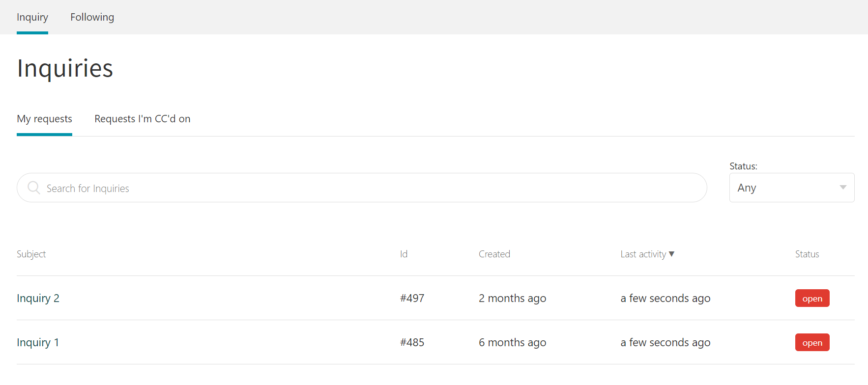Viewport: 868px width, 385px height.
Task: Click the Inquiries page heading
Action: click(64, 68)
